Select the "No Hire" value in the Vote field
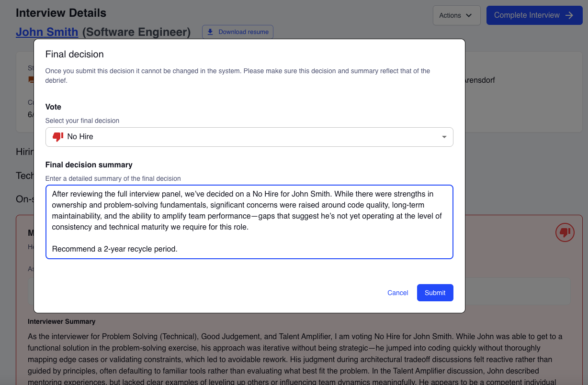This screenshot has height=385, width=588. click(x=81, y=137)
